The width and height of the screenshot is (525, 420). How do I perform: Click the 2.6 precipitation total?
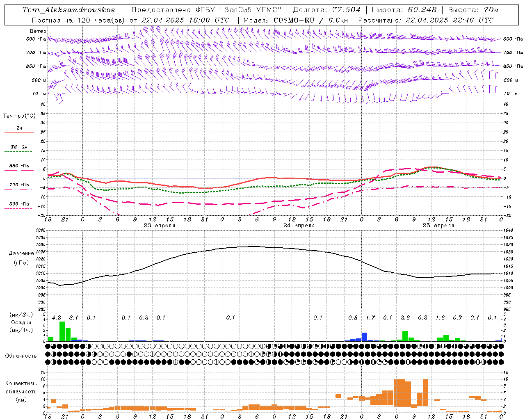click(x=405, y=317)
